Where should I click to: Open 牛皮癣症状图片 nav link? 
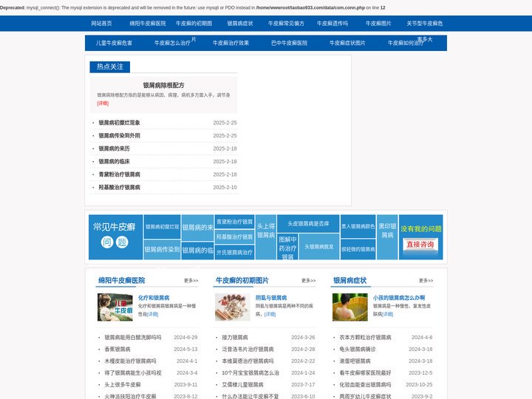[347, 43]
